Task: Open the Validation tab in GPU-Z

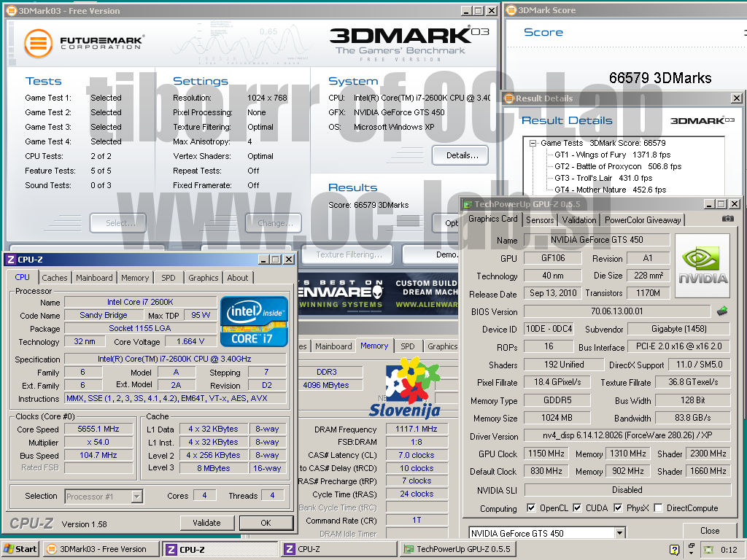Action: click(578, 220)
